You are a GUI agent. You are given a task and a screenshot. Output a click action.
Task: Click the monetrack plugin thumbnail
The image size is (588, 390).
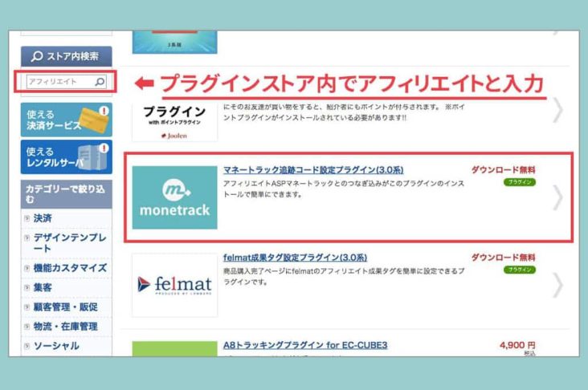point(175,197)
